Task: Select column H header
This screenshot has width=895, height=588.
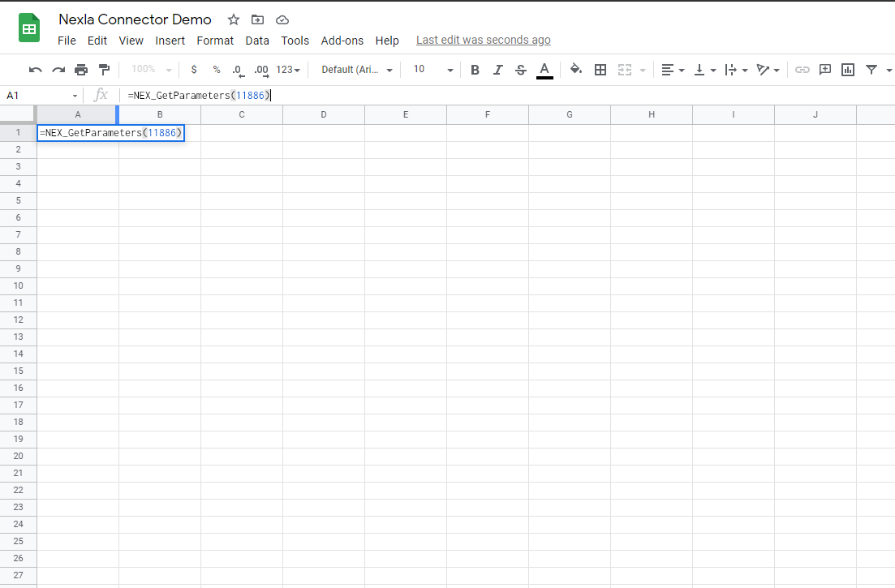Action: click(652, 114)
